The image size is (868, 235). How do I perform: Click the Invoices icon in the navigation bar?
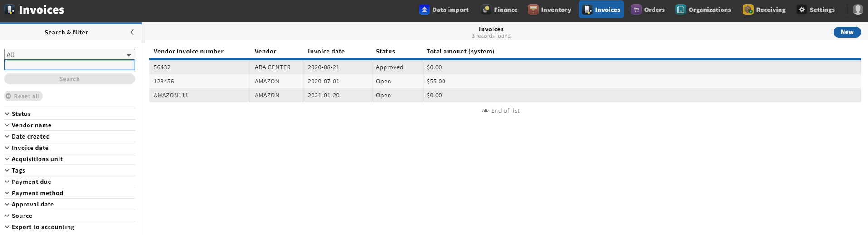click(587, 10)
